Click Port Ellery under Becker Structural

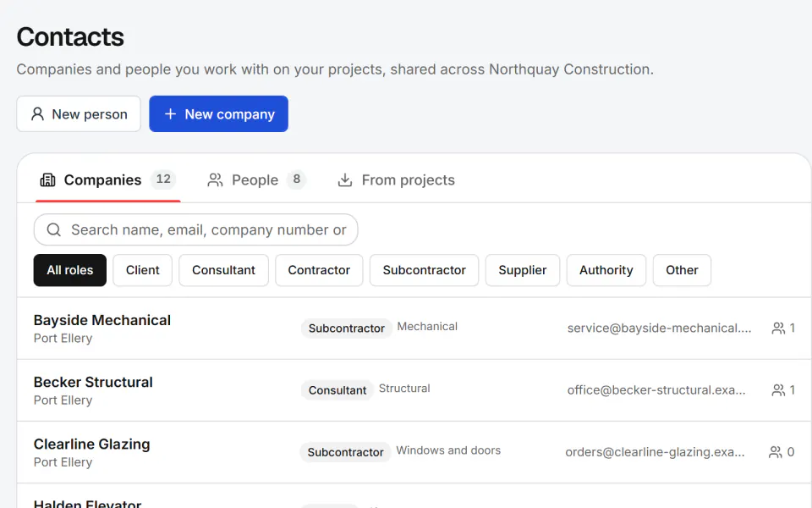pos(63,400)
